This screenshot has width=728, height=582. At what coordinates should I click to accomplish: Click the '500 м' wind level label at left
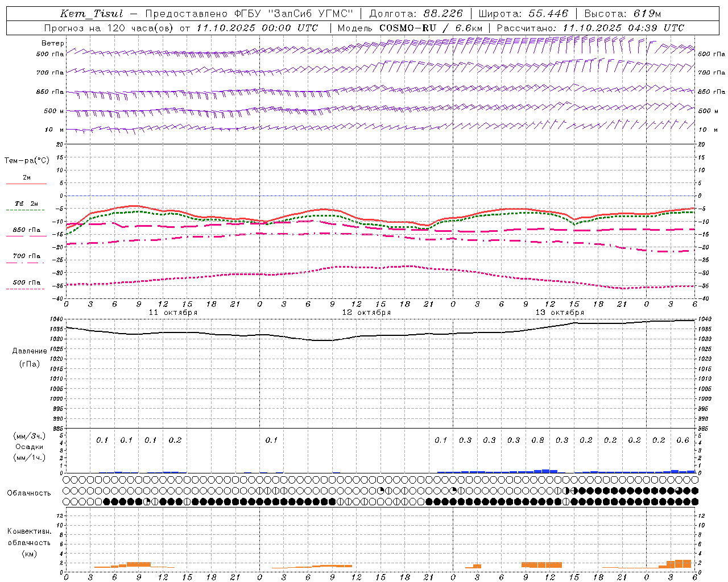point(54,111)
